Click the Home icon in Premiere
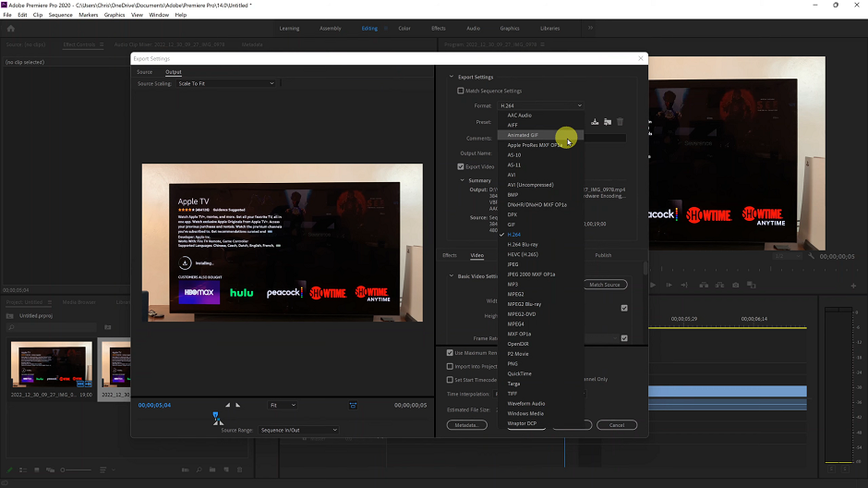 tap(10, 29)
